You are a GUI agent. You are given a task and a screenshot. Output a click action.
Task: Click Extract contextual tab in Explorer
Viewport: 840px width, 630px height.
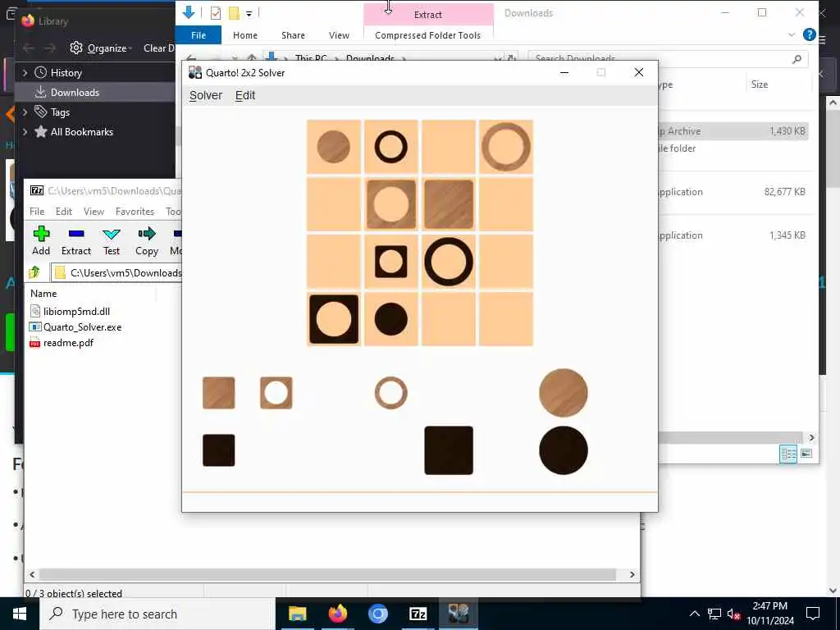(x=428, y=15)
